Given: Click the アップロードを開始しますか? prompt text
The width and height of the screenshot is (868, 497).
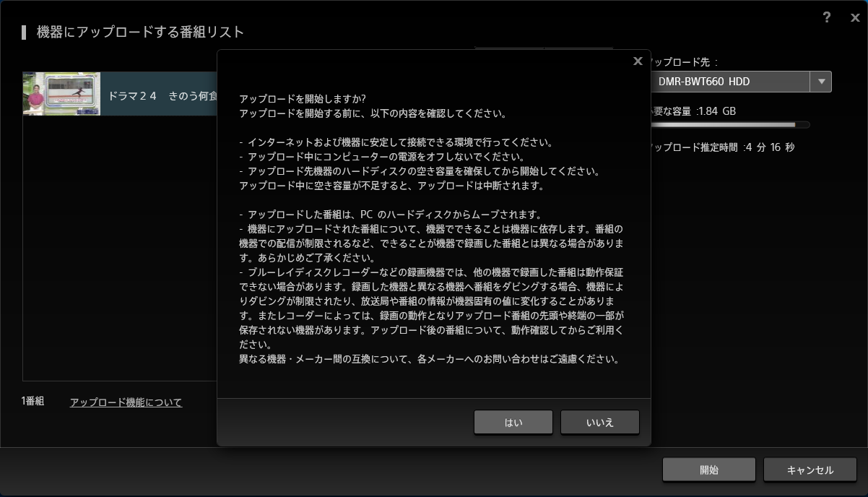Looking at the screenshot, I should click(303, 98).
